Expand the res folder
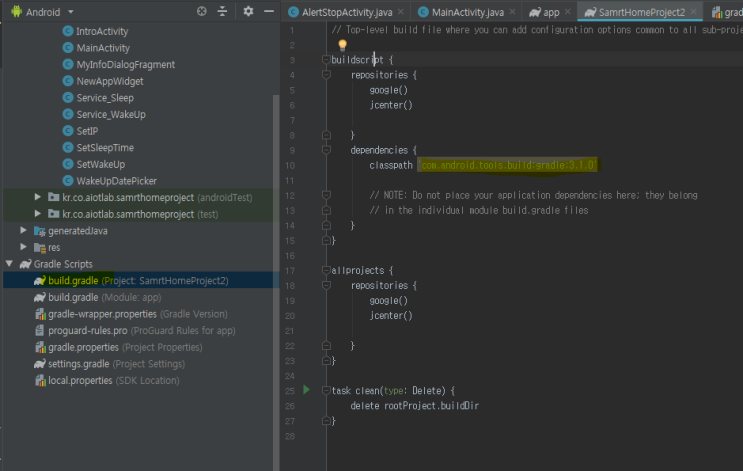743x471 pixels. click(x=23, y=247)
